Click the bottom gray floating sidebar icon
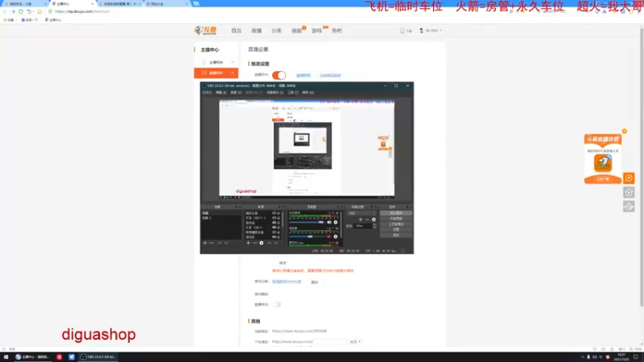644x362 pixels. pyautogui.click(x=629, y=207)
